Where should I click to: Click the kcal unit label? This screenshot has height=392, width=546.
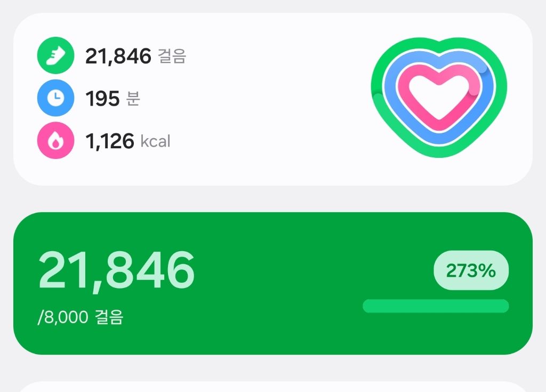coord(155,141)
